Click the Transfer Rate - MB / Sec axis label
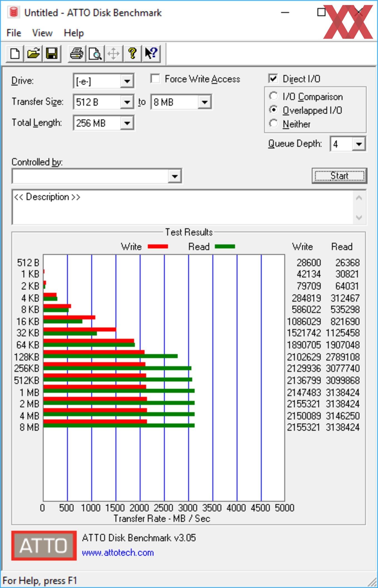The width and height of the screenshot is (378, 588). [162, 518]
